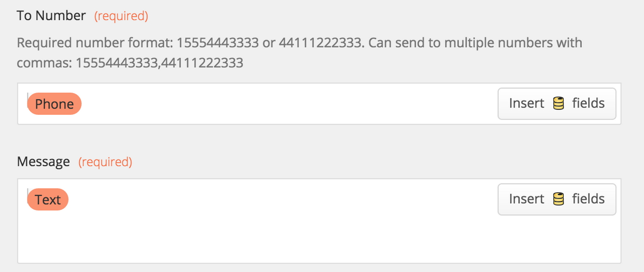
Task: Open Insert fields for To Number
Action: point(557,104)
